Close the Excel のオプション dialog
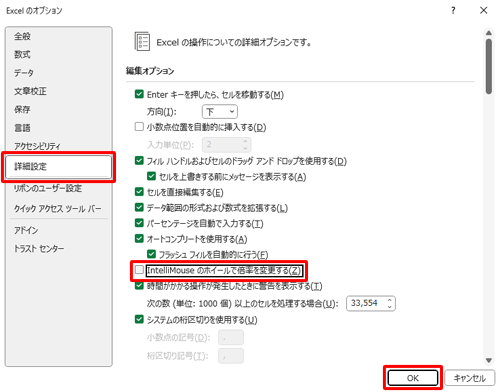The height and width of the screenshot is (392, 500). (483, 11)
